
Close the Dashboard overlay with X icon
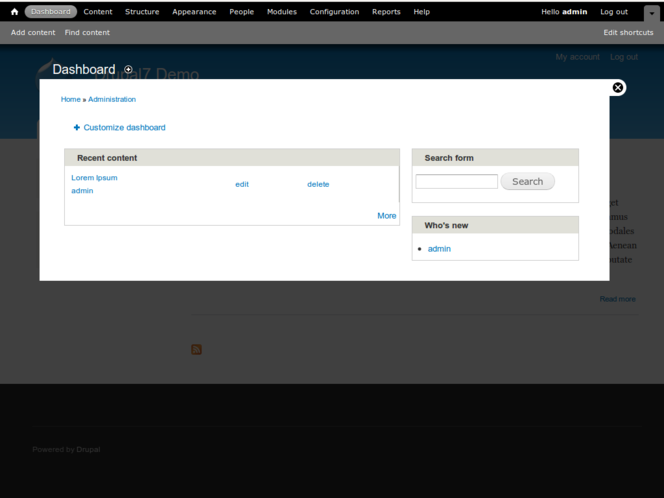click(x=618, y=88)
